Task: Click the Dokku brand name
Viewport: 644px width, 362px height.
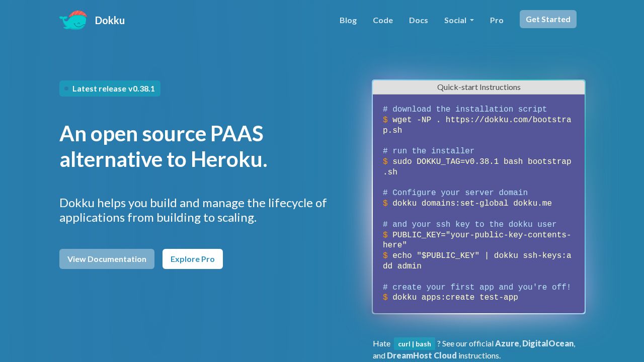Action: pos(110,21)
